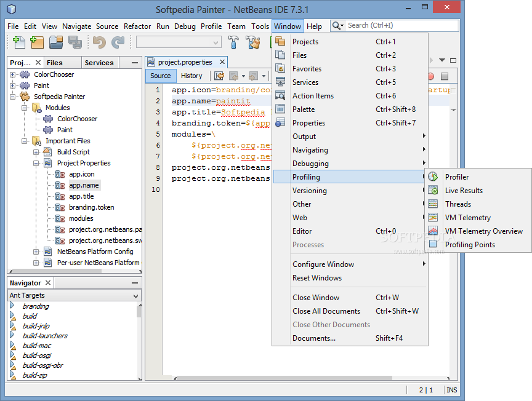The width and height of the screenshot is (532, 401).
Task: Click the Search (Ctrl+I) field
Action: (x=403, y=25)
